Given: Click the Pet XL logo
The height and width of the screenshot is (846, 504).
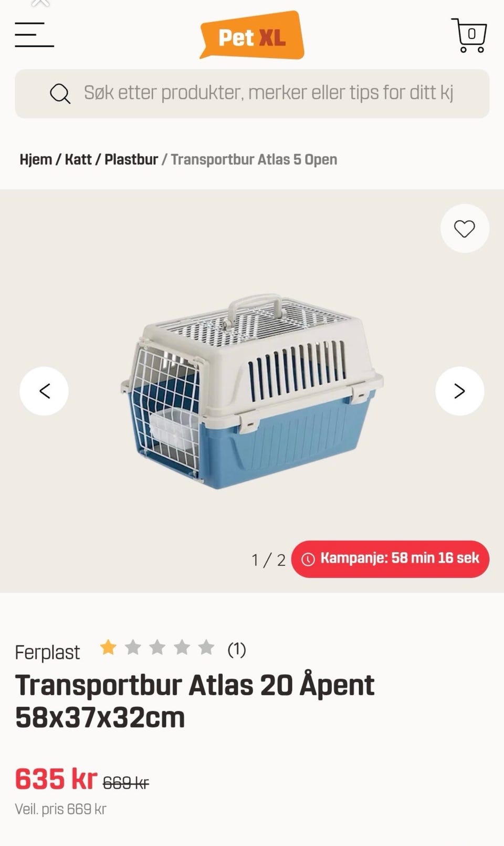Looking at the screenshot, I should click(x=251, y=35).
